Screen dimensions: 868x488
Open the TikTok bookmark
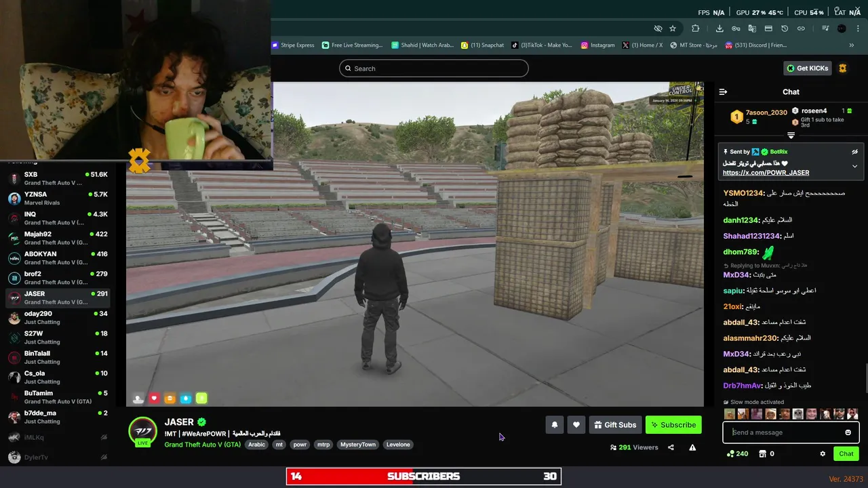pyautogui.click(x=542, y=45)
